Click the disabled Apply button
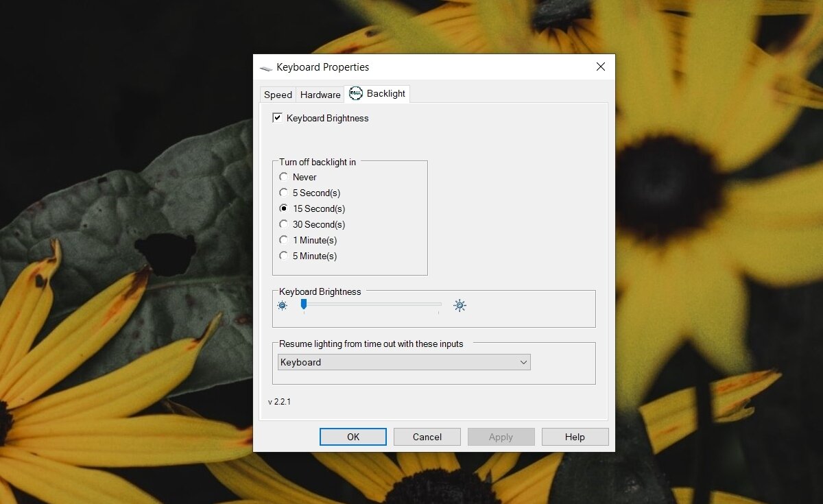This screenshot has width=823, height=504. [x=501, y=437]
